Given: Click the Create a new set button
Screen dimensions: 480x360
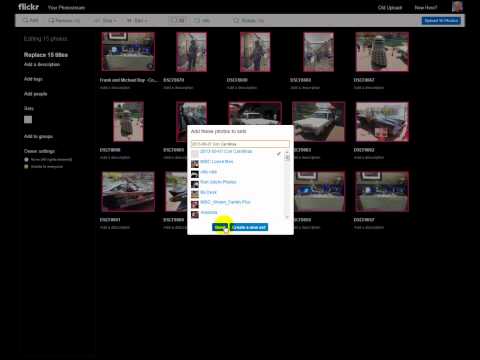Looking at the screenshot, I should [249, 227].
